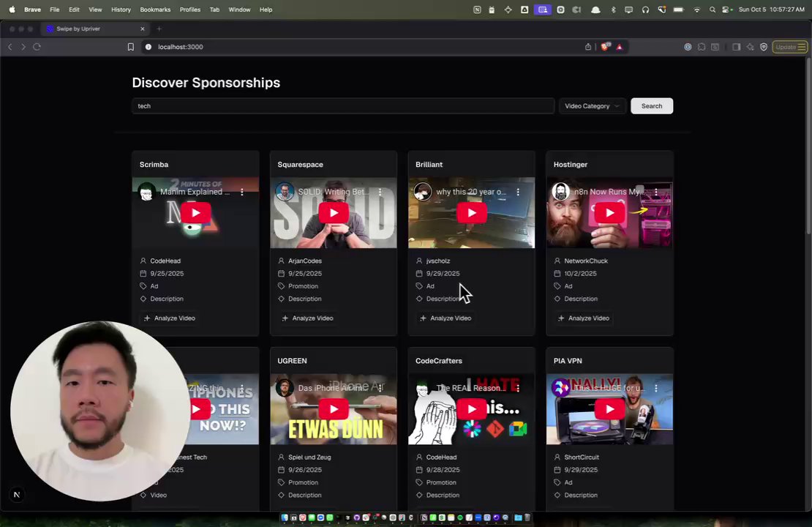Play the PIA VPN video
Screen dimensions: 812x527
(609, 409)
